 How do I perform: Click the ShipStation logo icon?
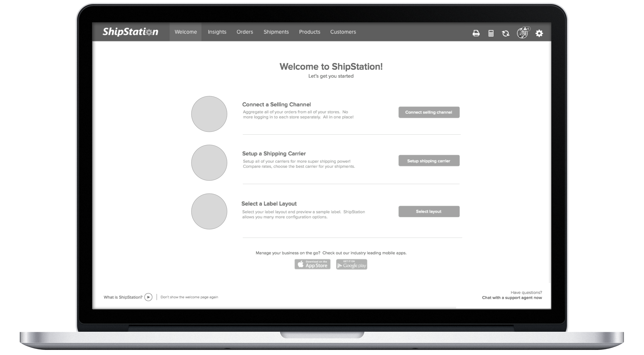click(x=131, y=32)
